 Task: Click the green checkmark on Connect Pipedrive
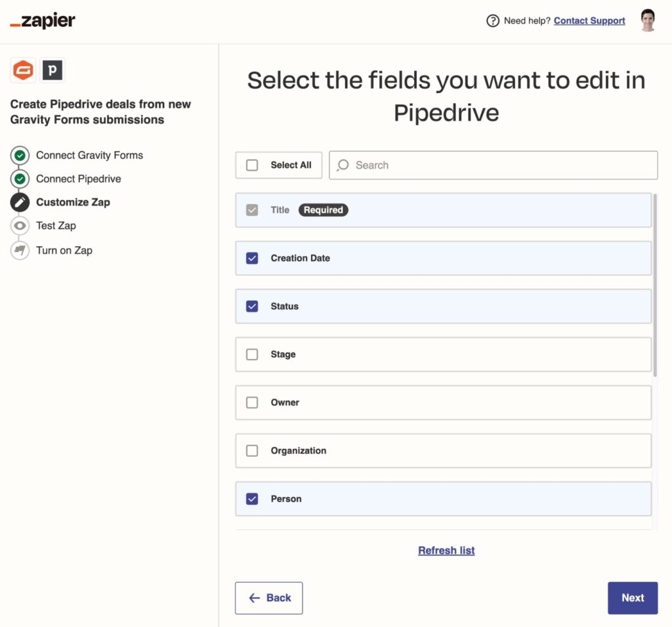20,179
